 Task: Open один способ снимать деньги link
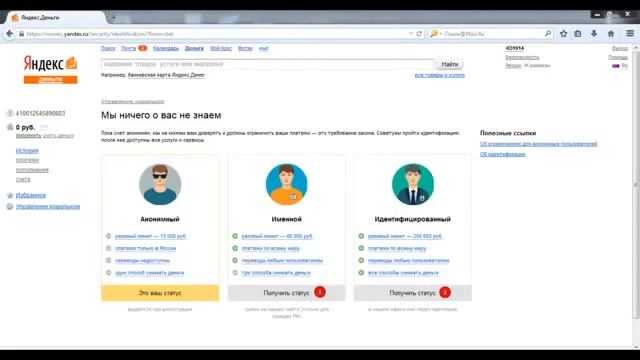click(x=149, y=273)
